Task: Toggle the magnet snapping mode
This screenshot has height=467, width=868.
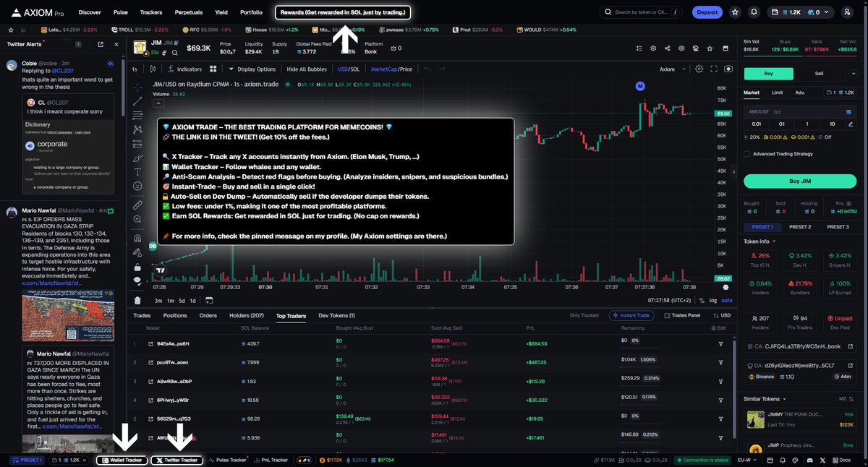Action: pos(137,238)
